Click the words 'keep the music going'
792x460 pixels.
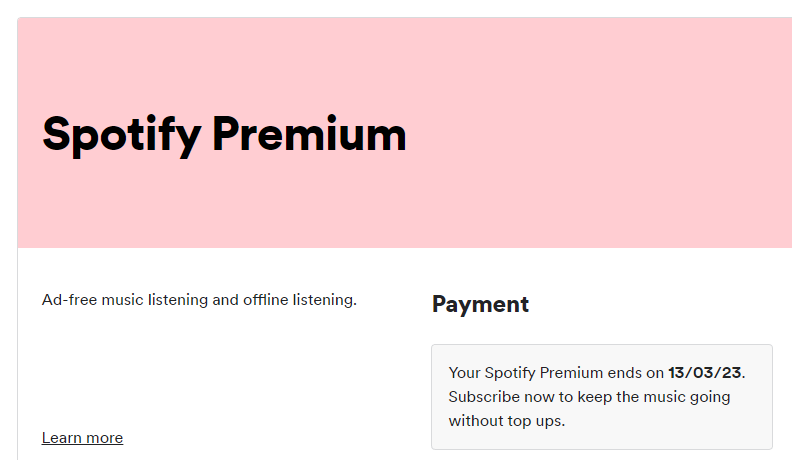point(654,397)
